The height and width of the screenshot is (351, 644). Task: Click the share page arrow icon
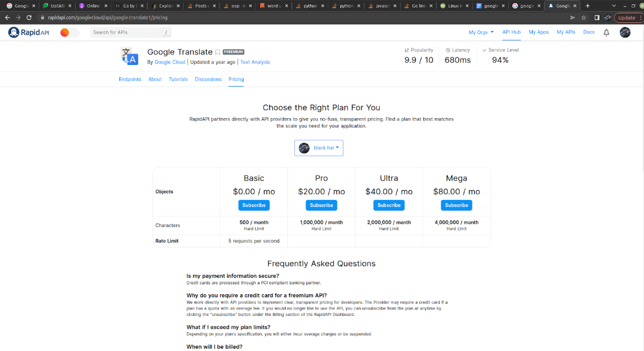573,18
